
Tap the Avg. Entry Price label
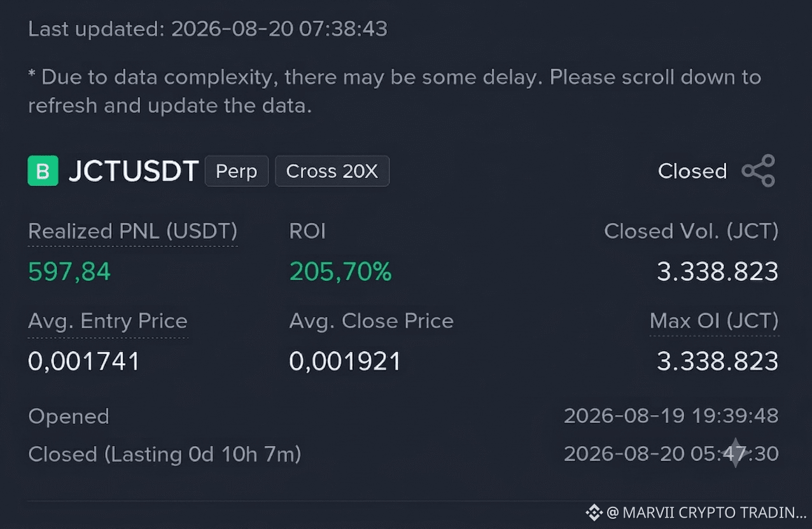[108, 321]
